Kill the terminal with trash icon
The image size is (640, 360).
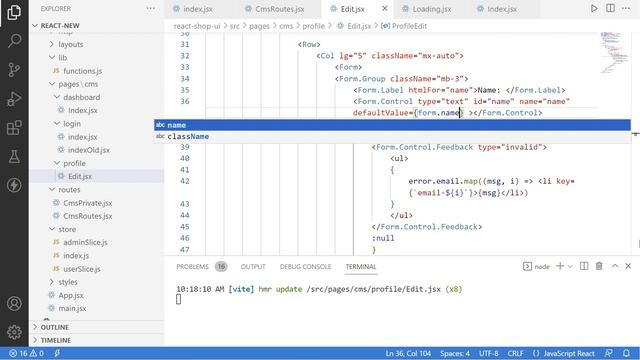coord(599,266)
